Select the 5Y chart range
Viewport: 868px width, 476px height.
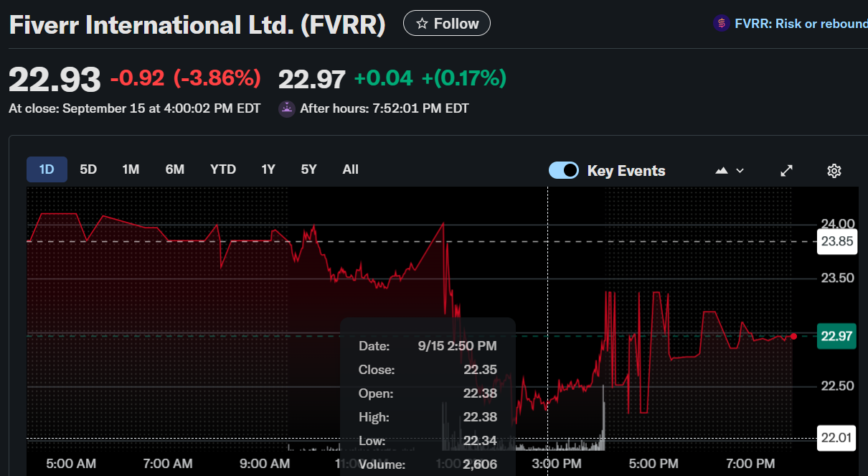[309, 169]
